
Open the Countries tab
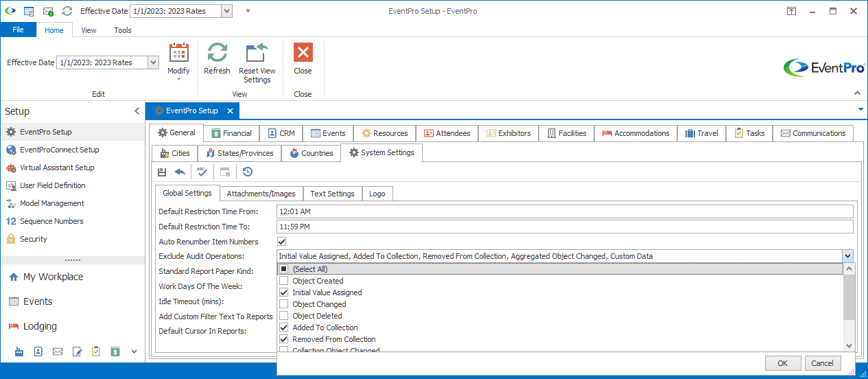click(311, 153)
